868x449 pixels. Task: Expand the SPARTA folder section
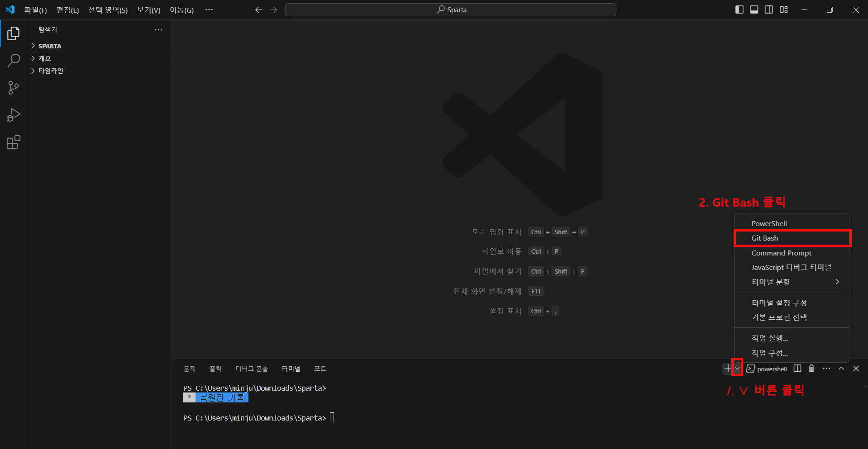tap(99, 46)
